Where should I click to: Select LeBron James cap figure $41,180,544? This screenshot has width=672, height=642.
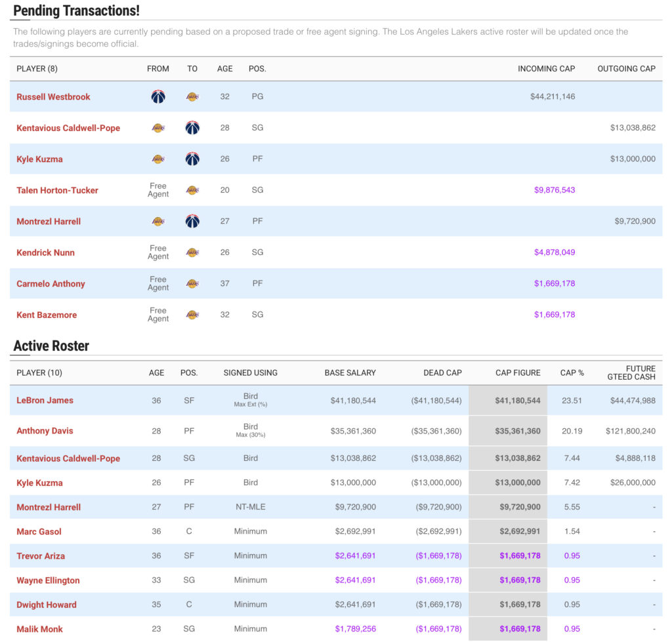pyautogui.click(x=518, y=401)
